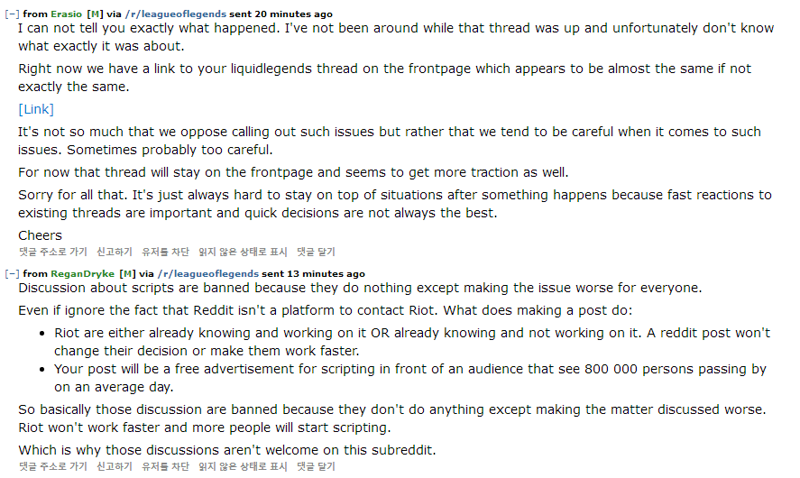The height and width of the screenshot is (478, 800).
Task: Click 댓글 달기 under ReganDryke's message
Action: [x=316, y=467]
